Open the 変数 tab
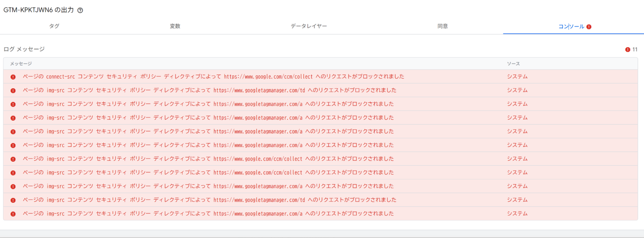The image size is (644, 238). pos(175,26)
